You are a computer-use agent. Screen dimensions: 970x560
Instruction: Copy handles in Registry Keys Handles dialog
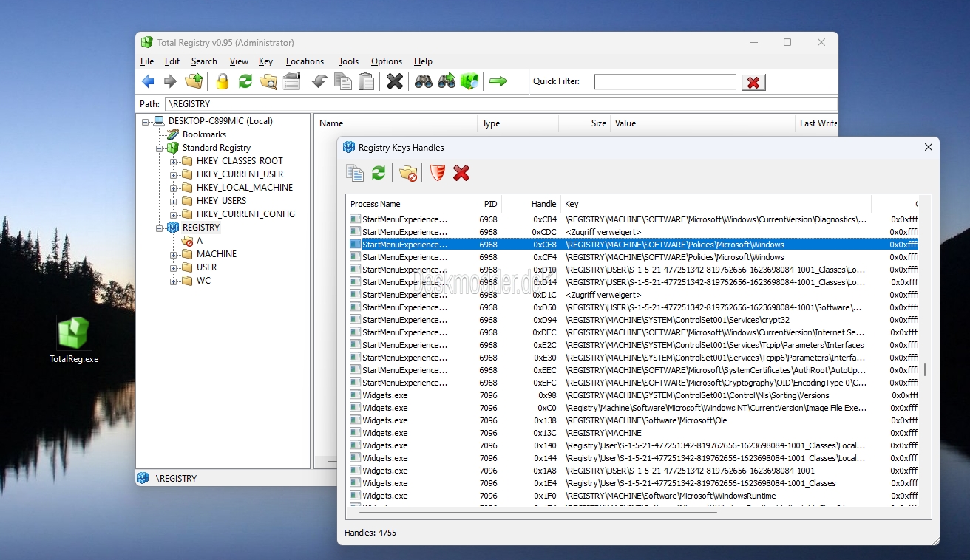coord(355,173)
